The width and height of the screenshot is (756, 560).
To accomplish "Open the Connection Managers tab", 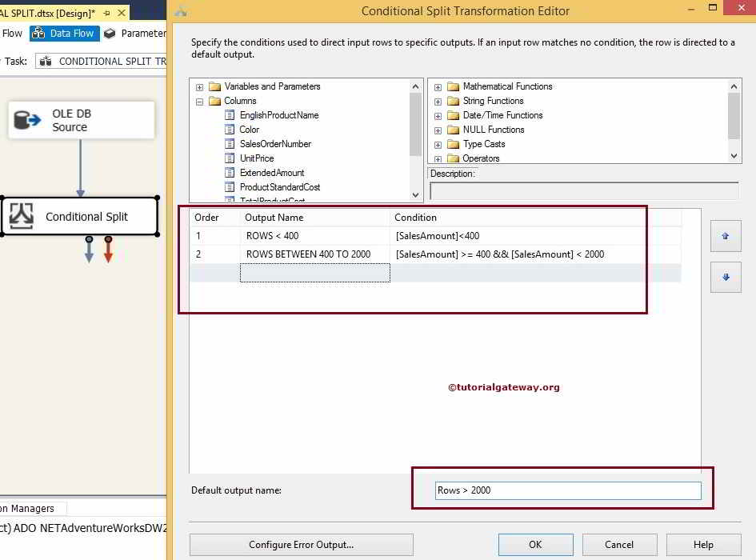I will coord(27,508).
